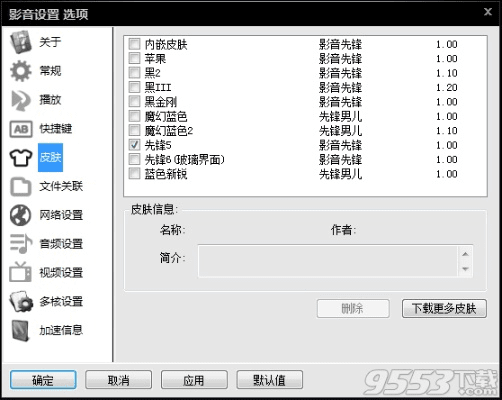Screen dimensions: 502x400
Task: Check the 内嵌皮肤 skin checkbox
Action: click(134, 44)
